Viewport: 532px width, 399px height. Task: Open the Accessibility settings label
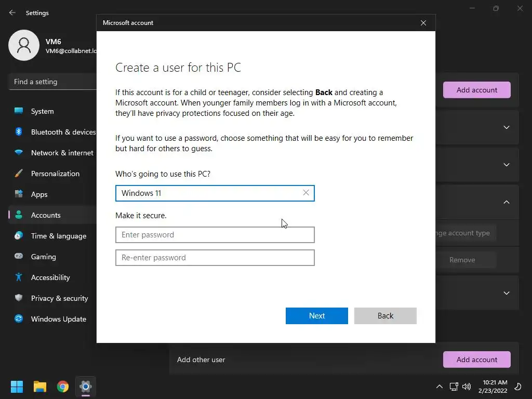[x=50, y=277]
